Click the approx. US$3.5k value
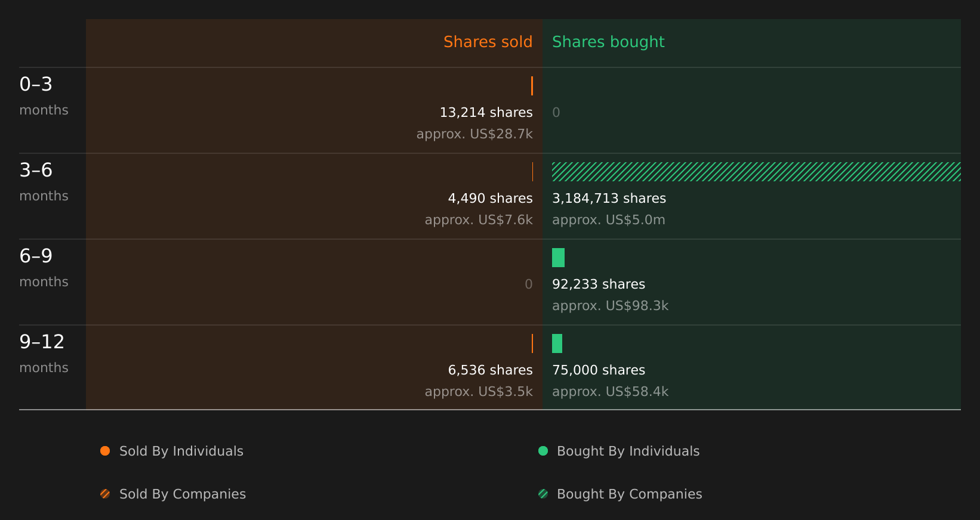Image resolution: width=980 pixels, height=520 pixels. click(479, 392)
